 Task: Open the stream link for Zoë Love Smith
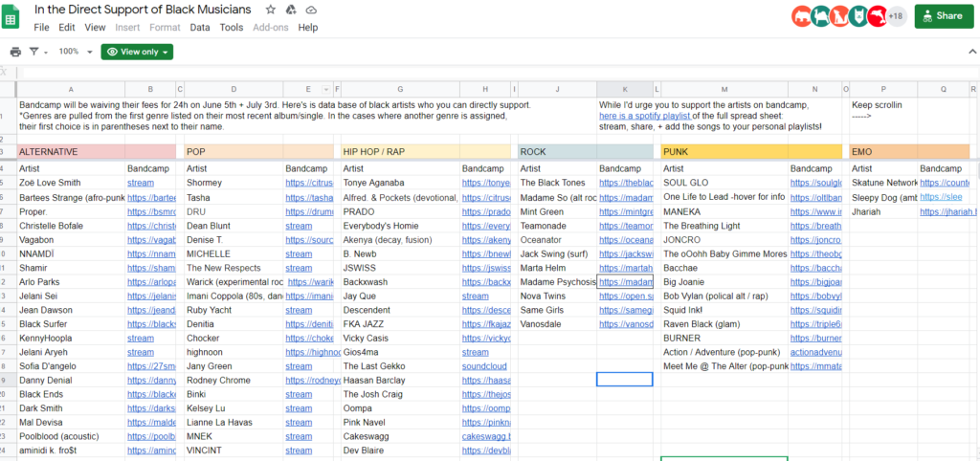tap(141, 183)
